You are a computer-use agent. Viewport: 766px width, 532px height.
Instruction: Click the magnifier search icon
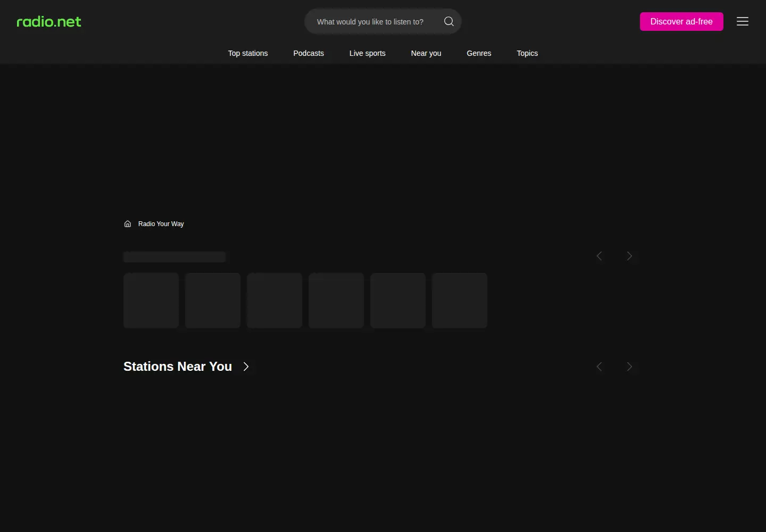pos(449,21)
